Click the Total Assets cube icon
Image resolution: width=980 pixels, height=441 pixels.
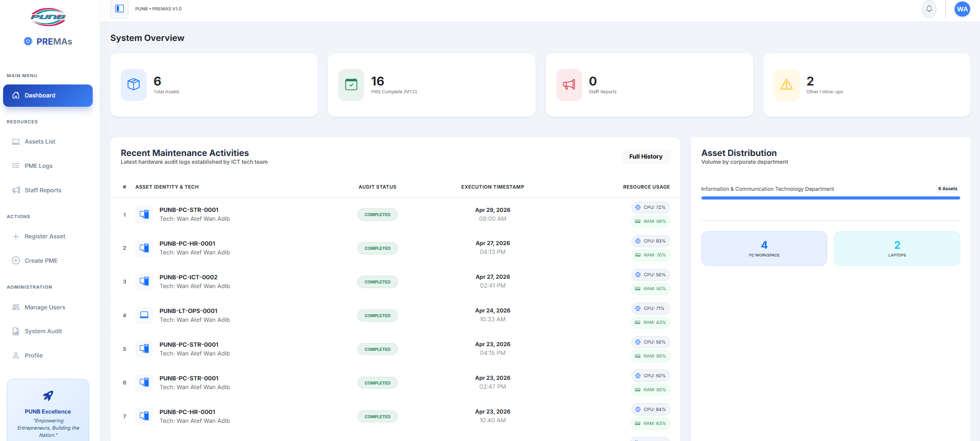[134, 84]
